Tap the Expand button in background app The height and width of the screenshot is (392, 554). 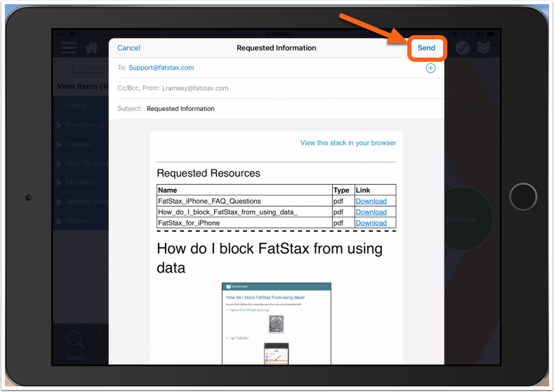91,67
